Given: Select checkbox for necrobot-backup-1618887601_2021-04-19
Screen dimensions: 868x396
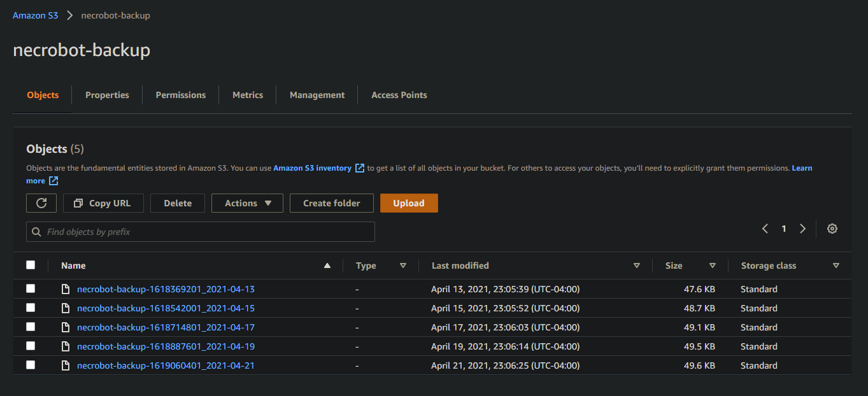Looking at the screenshot, I should click(31, 346).
